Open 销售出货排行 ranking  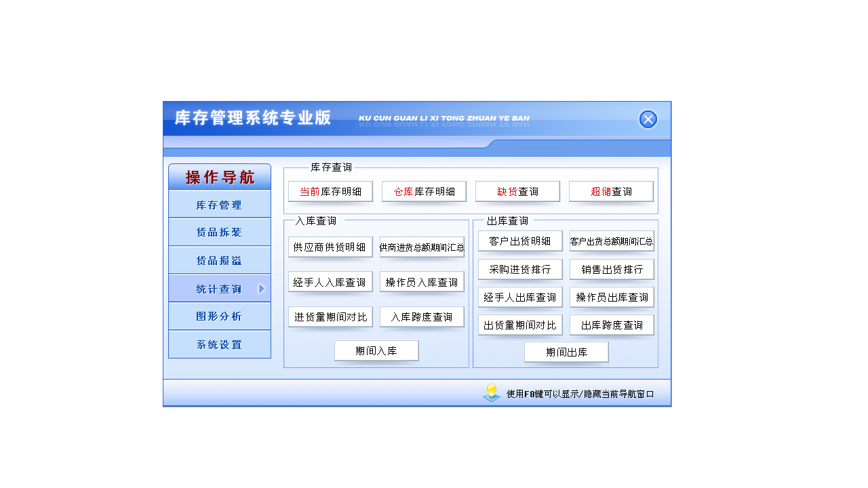point(612,269)
